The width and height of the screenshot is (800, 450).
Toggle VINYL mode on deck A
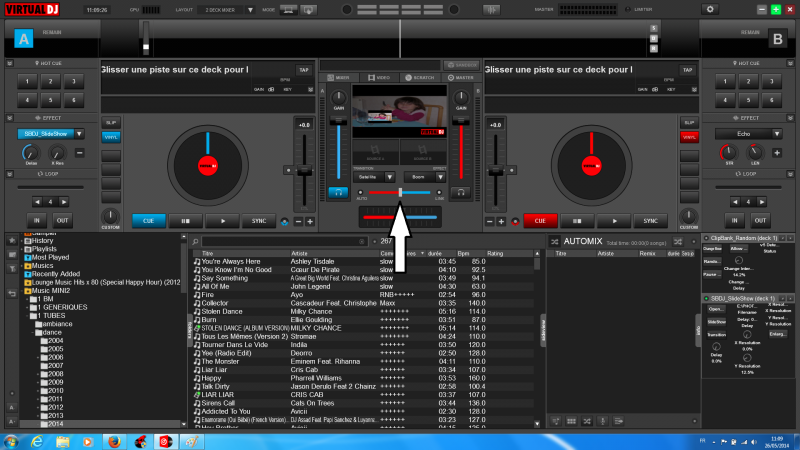click(111, 136)
